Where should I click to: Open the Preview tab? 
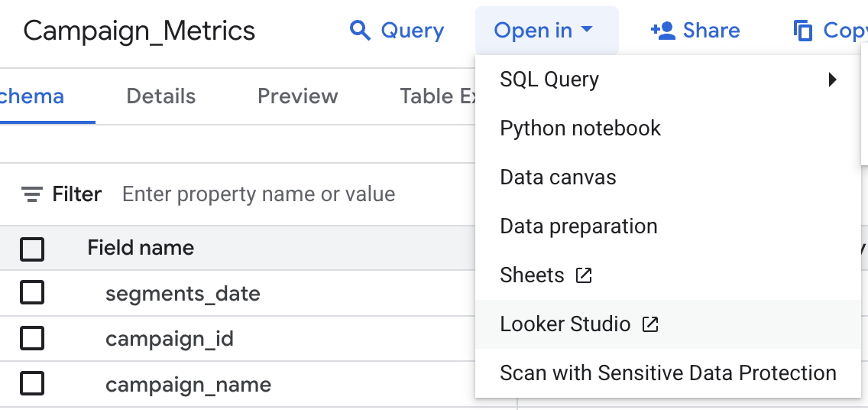pos(297,96)
